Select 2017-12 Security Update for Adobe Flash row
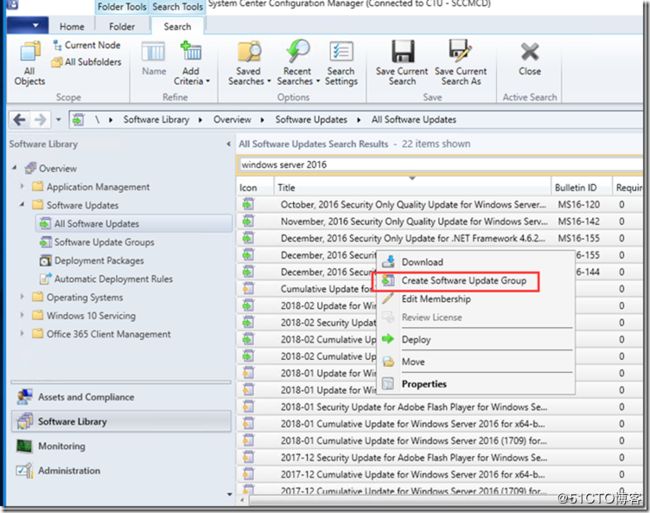This screenshot has width=650, height=513. coord(439,457)
